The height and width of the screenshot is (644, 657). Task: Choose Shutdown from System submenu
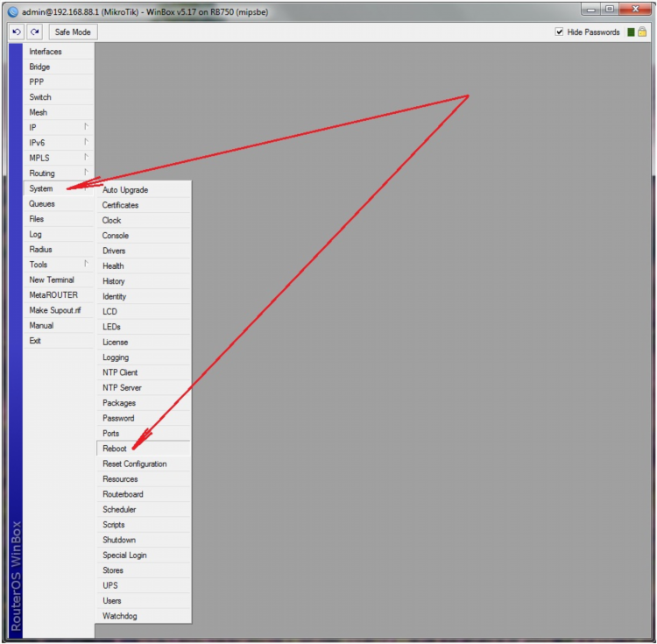pos(144,540)
